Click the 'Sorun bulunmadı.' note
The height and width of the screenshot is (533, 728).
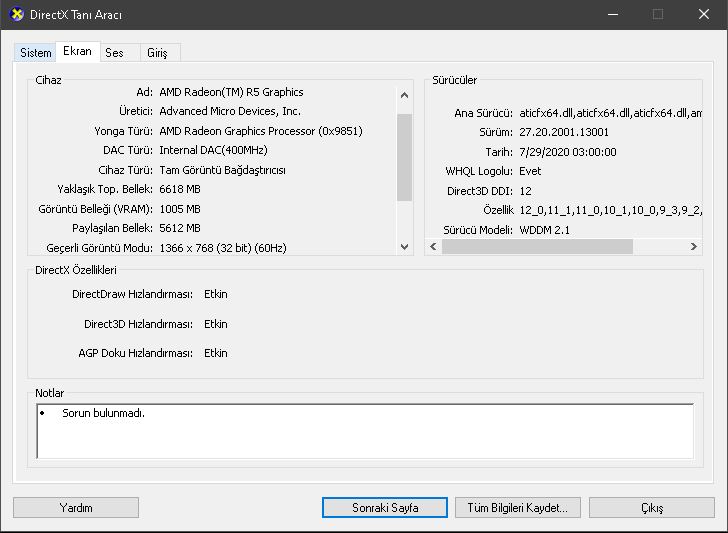[104, 413]
